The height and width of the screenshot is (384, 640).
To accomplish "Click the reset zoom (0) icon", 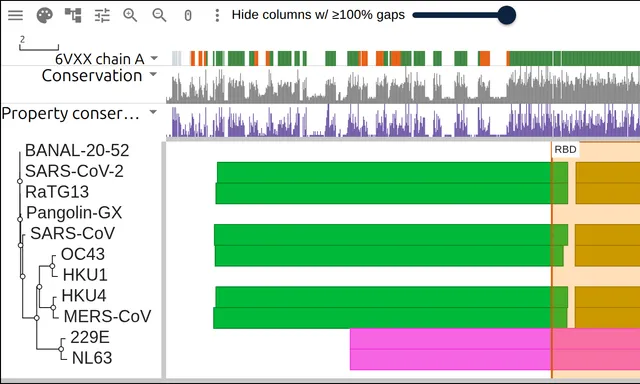I will point(188,16).
